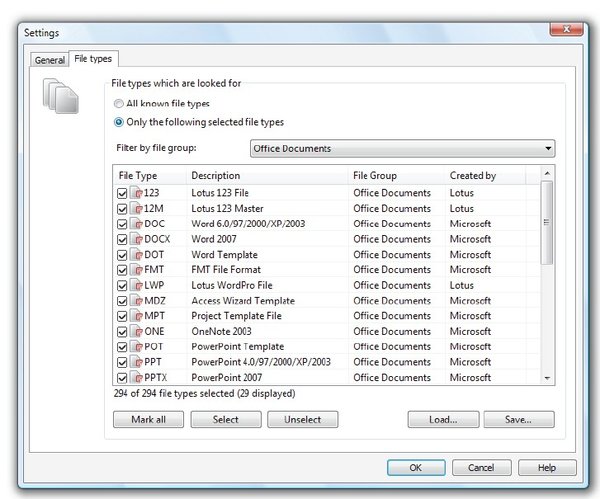Cancel the Settings dialog

[481, 468]
